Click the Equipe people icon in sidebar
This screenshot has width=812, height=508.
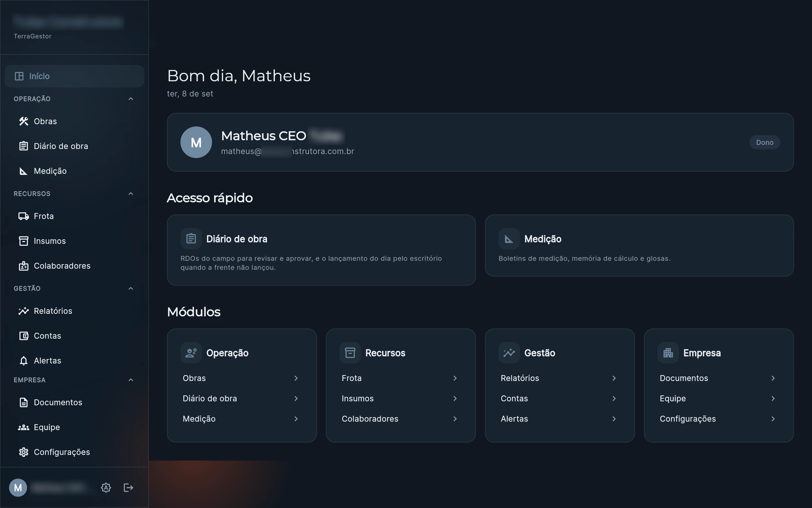(23, 427)
